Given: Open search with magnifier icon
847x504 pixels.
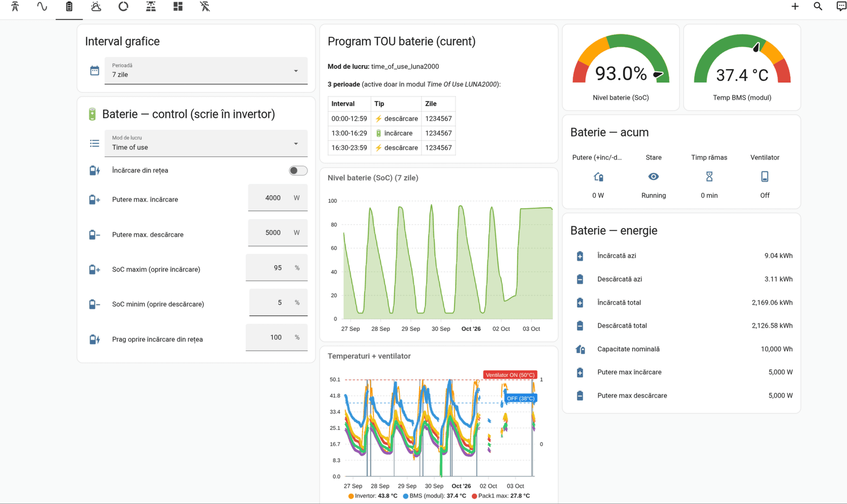Looking at the screenshot, I should point(818,6).
